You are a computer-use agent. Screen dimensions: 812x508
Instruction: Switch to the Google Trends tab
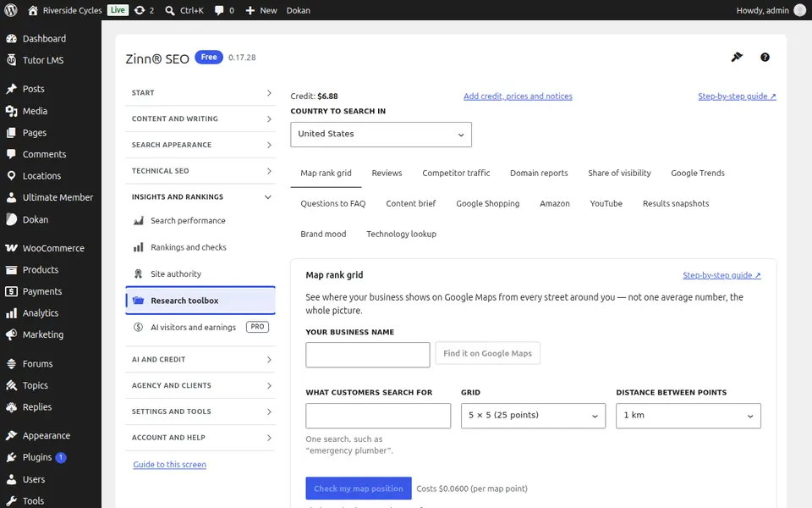point(698,173)
